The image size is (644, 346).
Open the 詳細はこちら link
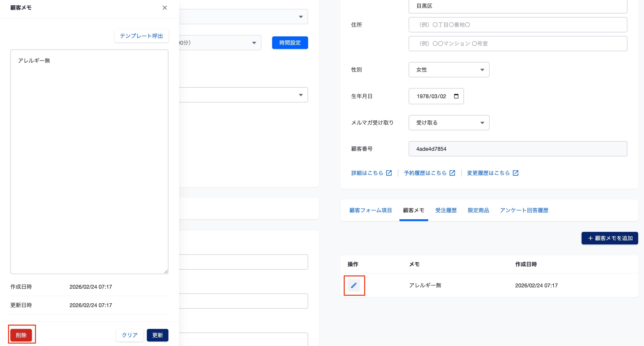point(367,173)
